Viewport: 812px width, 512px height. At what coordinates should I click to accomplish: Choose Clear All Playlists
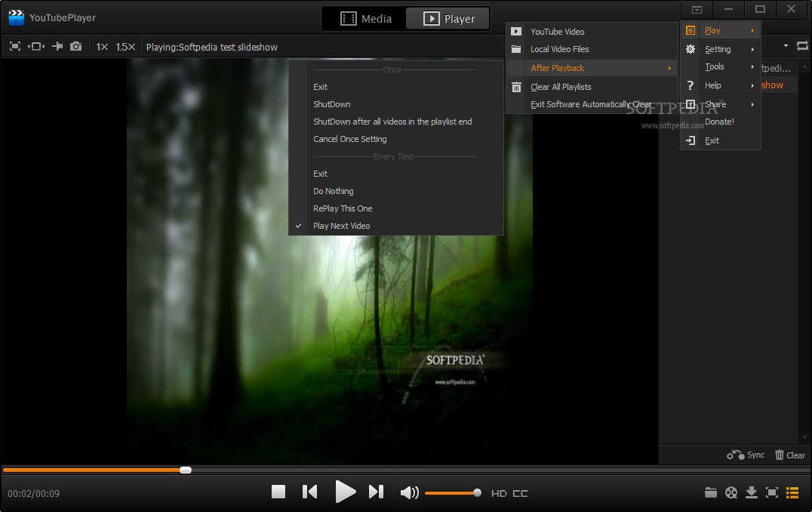pyautogui.click(x=592, y=87)
